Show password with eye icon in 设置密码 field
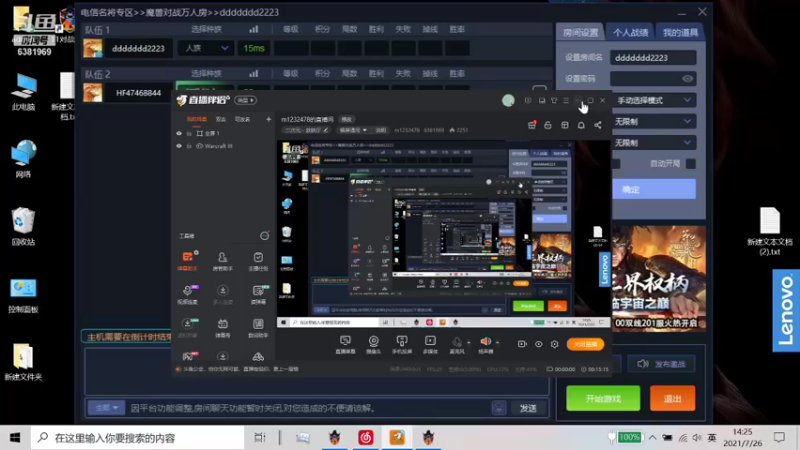This screenshot has width=800, height=450. click(x=687, y=79)
